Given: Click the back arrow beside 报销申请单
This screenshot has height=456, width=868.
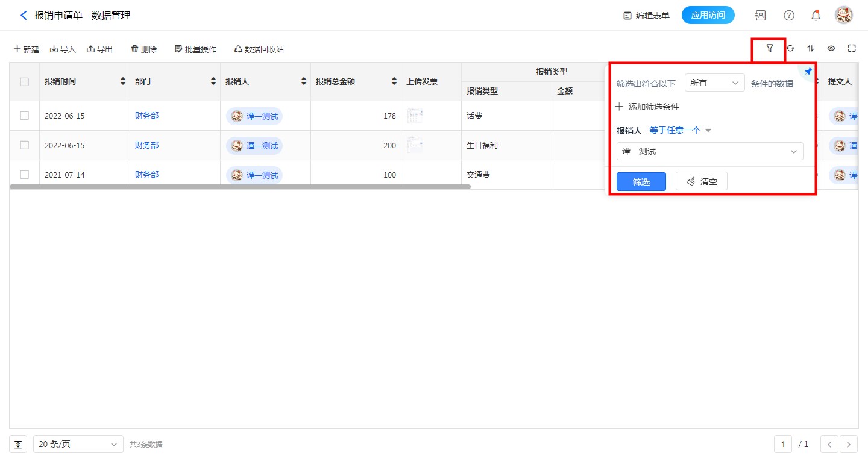Looking at the screenshot, I should (x=24, y=16).
